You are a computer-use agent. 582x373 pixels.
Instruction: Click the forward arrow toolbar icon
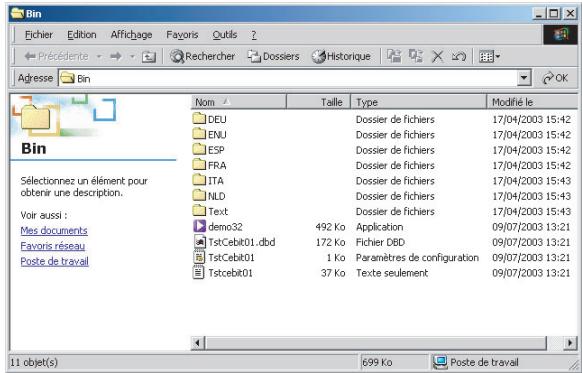pos(116,56)
